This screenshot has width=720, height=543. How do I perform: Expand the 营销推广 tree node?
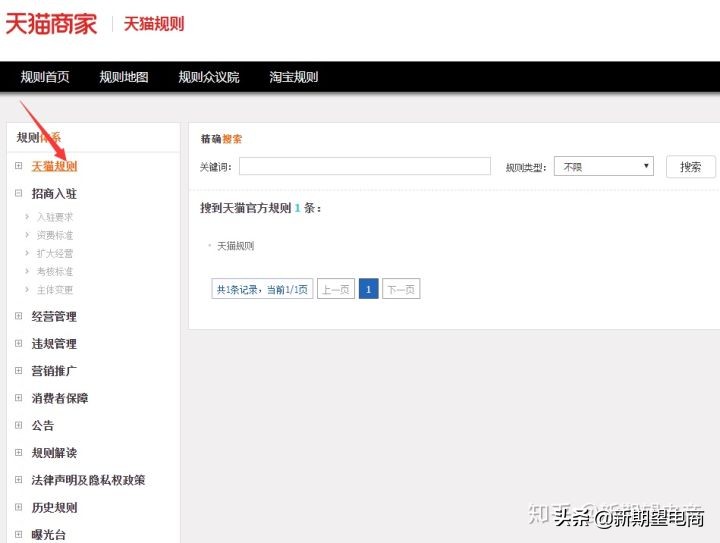point(18,370)
